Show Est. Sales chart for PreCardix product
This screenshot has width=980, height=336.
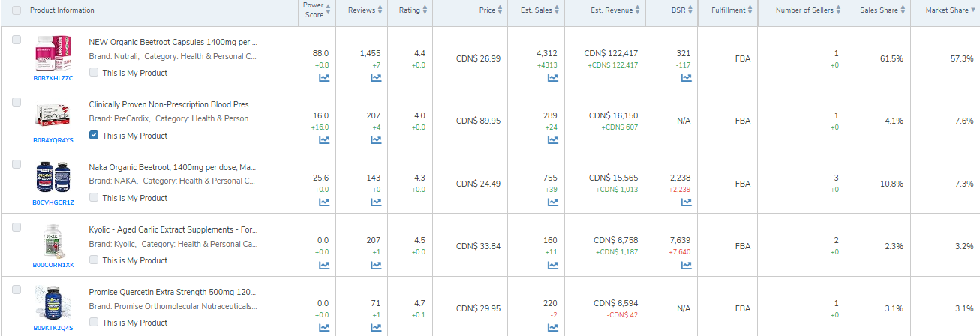click(552, 139)
